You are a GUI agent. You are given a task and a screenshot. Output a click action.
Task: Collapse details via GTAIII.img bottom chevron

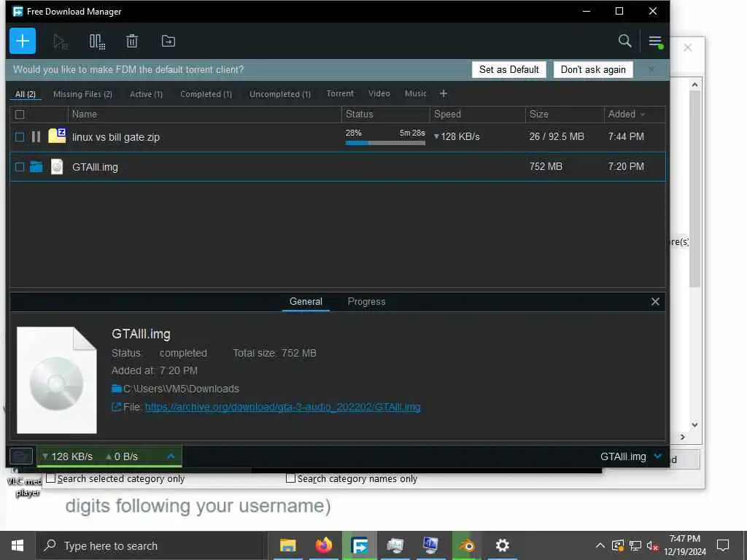point(658,456)
